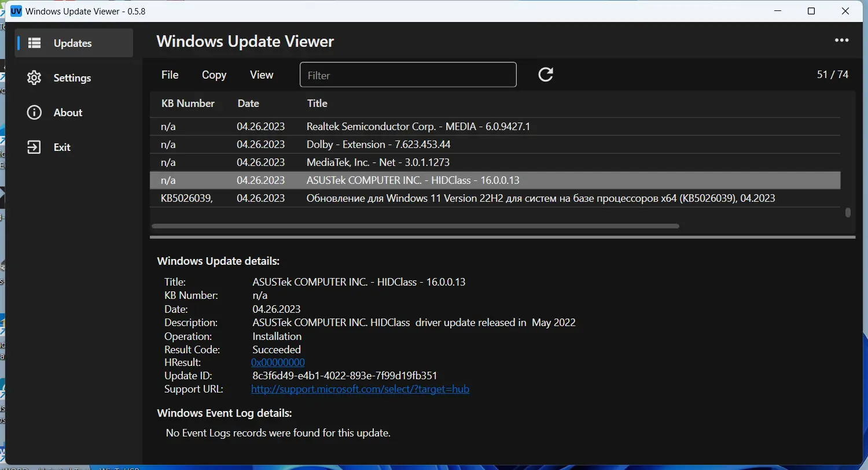Open the View menu
This screenshot has width=868, height=470.
coord(262,75)
